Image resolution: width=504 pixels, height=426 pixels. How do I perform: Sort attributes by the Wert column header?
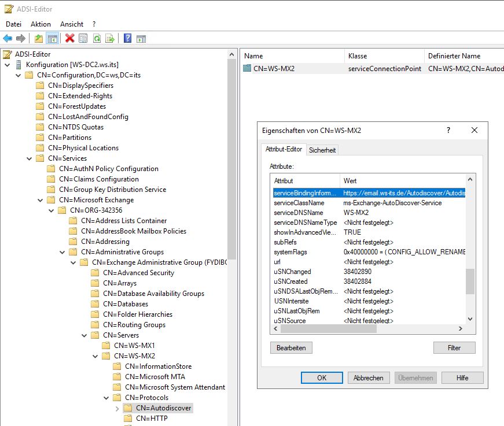pos(402,181)
